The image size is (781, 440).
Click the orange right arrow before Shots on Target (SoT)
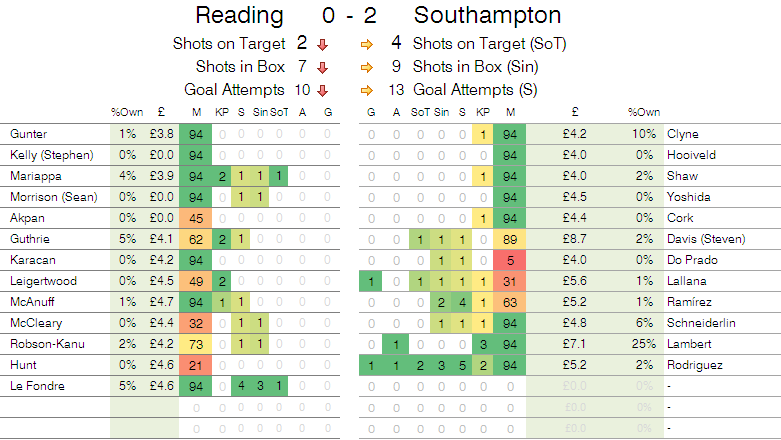tap(367, 44)
